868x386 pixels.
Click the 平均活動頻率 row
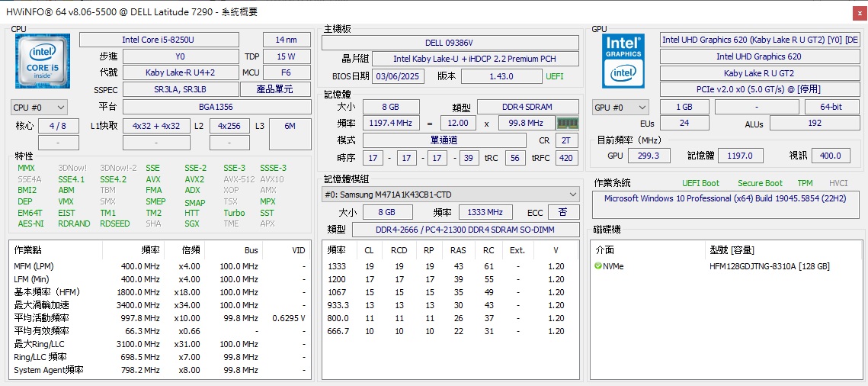[x=159, y=318]
